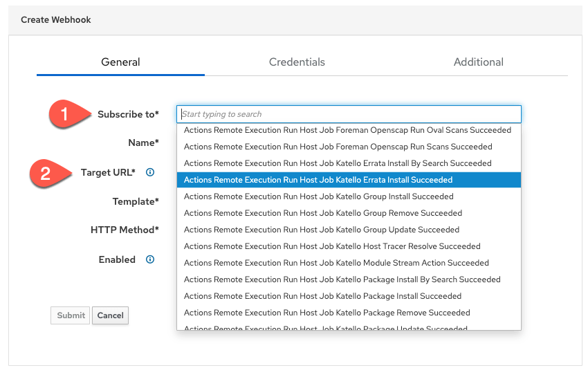The height and width of the screenshot is (386, 588).
Task: Click the red annotation marker number 2
Action: pos(46,173)
